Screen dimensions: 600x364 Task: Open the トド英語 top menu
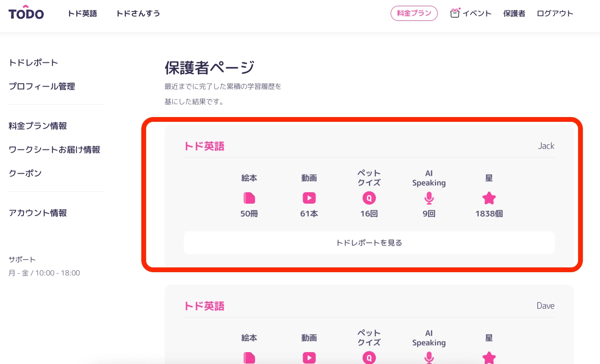pyautogui.click(x=82, y=14)
